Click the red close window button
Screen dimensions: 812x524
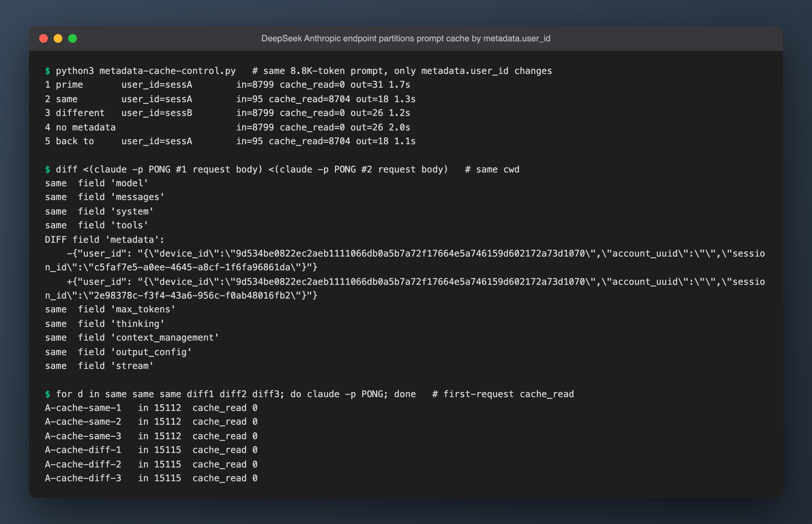click(43, 38)
